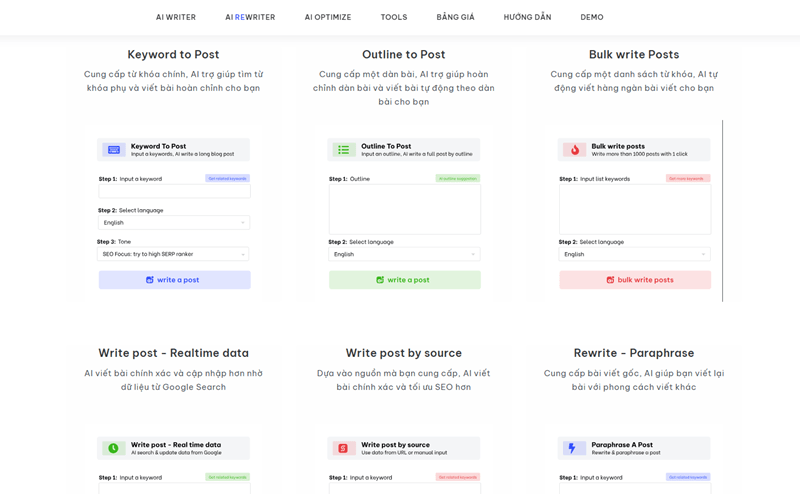This screenshot has width=800, height=494.
Task: Click the blue Get related keywords tag
Action: (228, 179)
